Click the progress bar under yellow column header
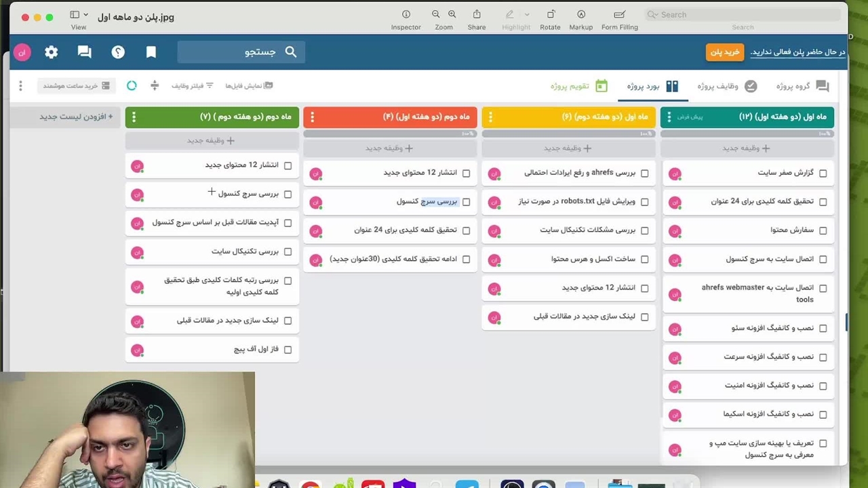 [568, 134]
